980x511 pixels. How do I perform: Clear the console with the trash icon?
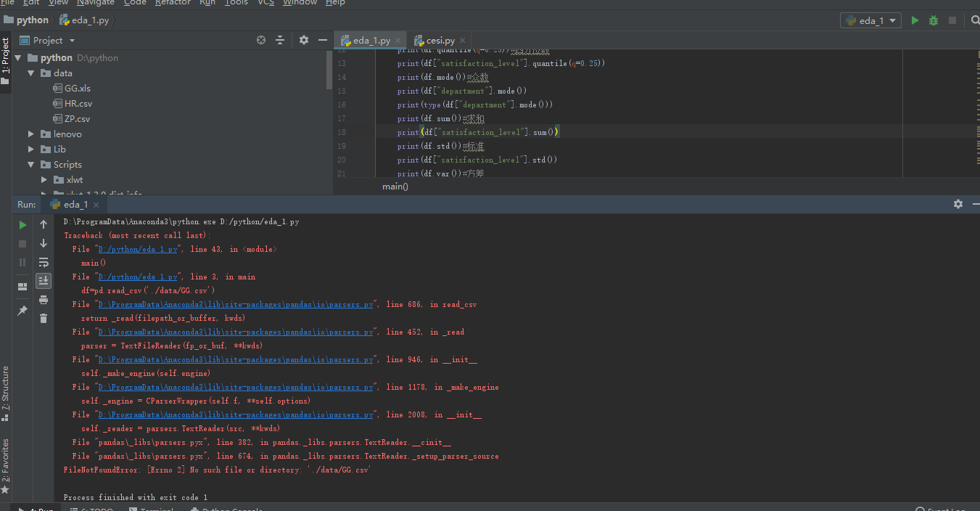(x=44, y=318)
